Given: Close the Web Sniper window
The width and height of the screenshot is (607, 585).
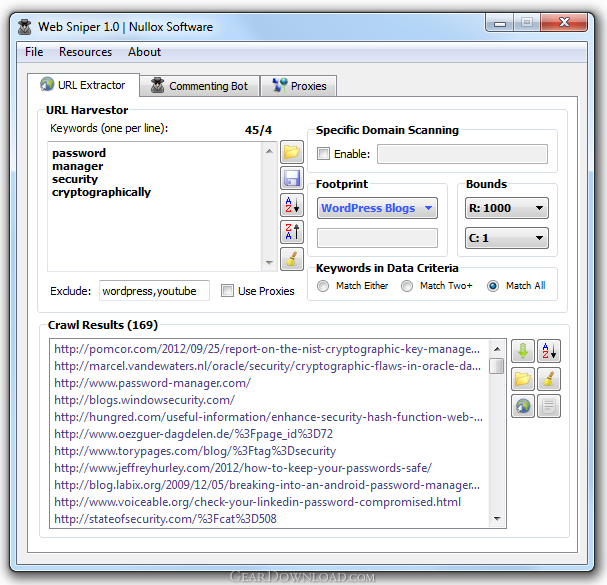Looking at the screenshot, I should [564, 22].
